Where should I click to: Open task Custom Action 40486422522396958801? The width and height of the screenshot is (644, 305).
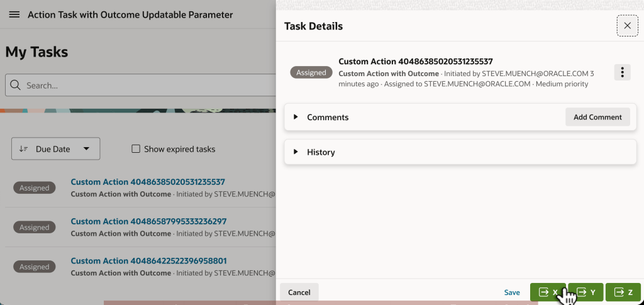click(x=148, y=261)
